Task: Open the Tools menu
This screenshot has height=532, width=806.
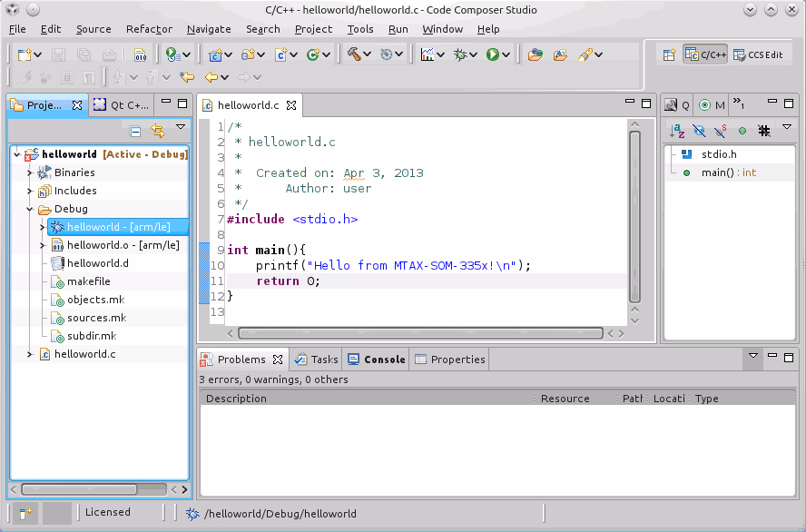Action: click(x=360, y=29)
